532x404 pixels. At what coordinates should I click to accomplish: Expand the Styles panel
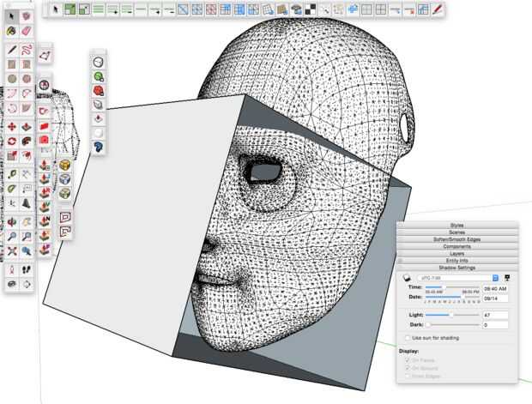pos(457,226)
